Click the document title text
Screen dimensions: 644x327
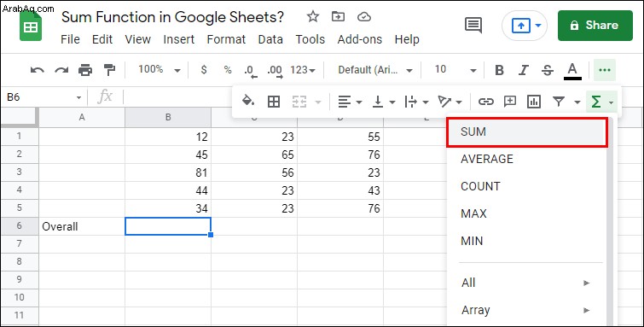[172, 17]
